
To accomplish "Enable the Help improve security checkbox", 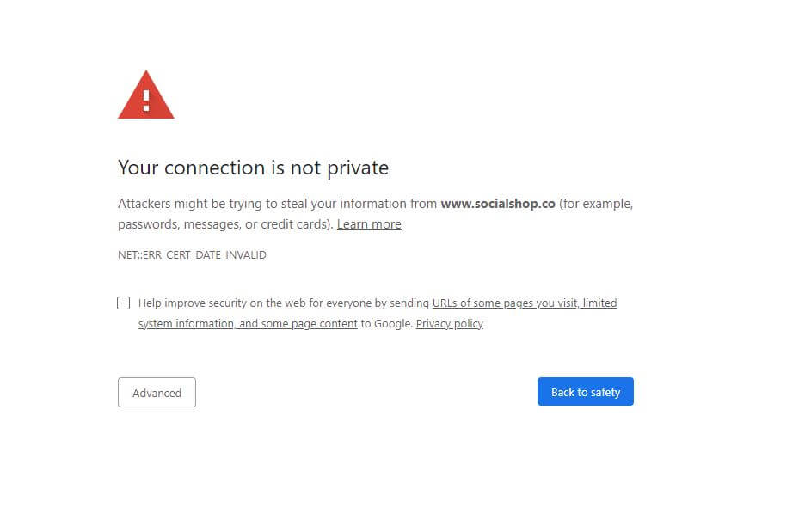I will tap(124, 303).
